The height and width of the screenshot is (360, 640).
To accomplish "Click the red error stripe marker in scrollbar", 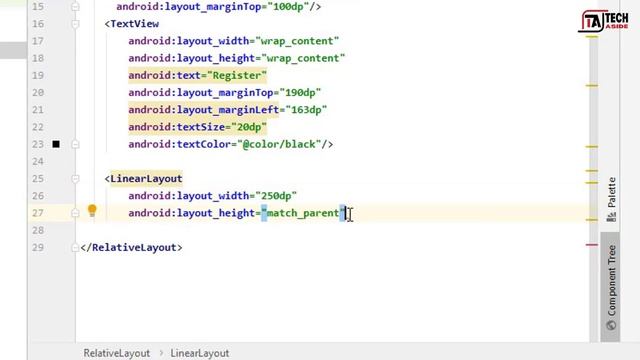I will click(592, 245).
